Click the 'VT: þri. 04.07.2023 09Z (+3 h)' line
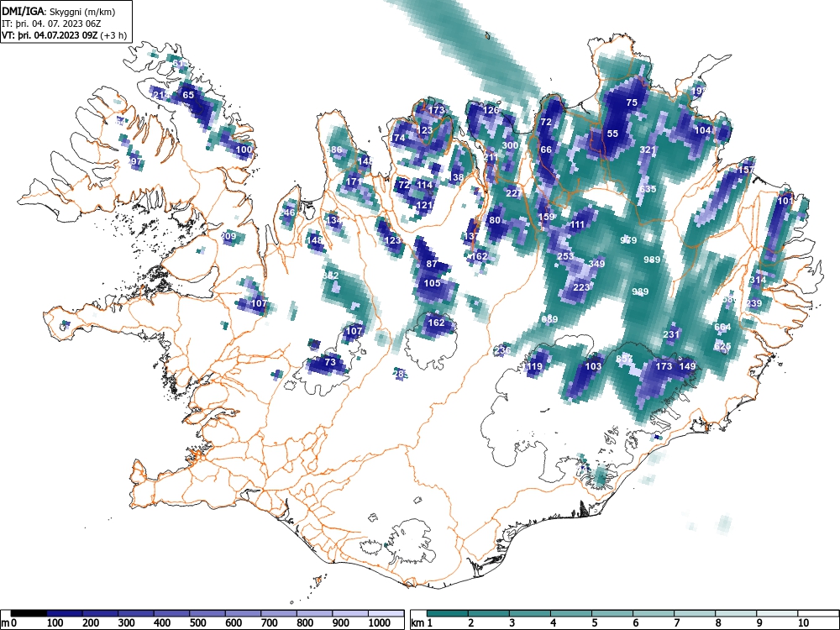This screenshot has height=630, width=840. pos(65,35)
